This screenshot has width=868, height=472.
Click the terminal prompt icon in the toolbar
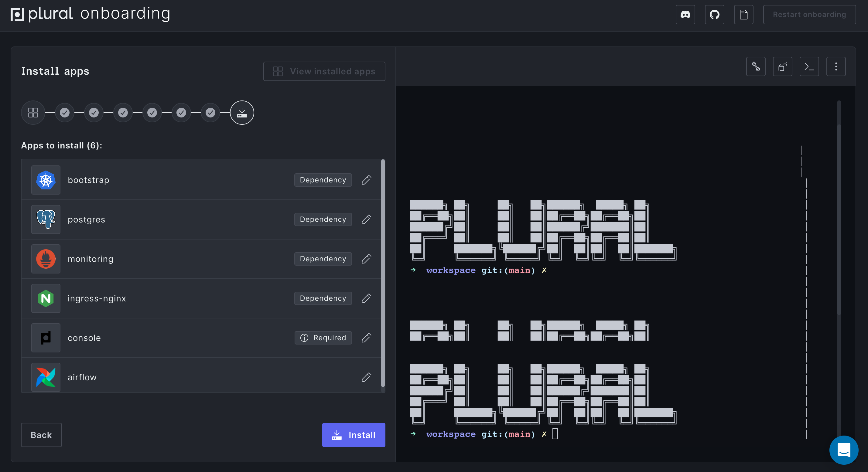tap(809, 67)
